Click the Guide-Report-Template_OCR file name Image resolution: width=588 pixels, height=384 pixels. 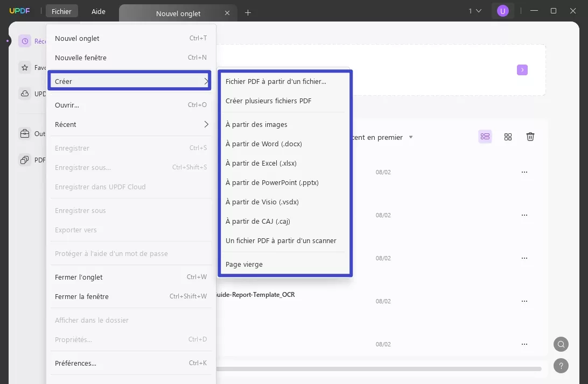(255, 295)
